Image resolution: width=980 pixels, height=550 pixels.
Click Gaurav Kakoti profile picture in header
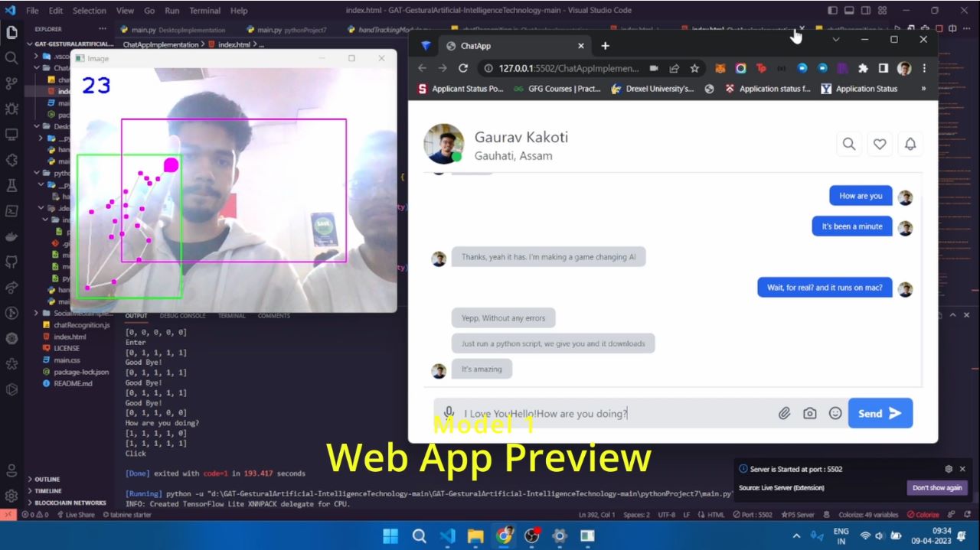[444, 144]
